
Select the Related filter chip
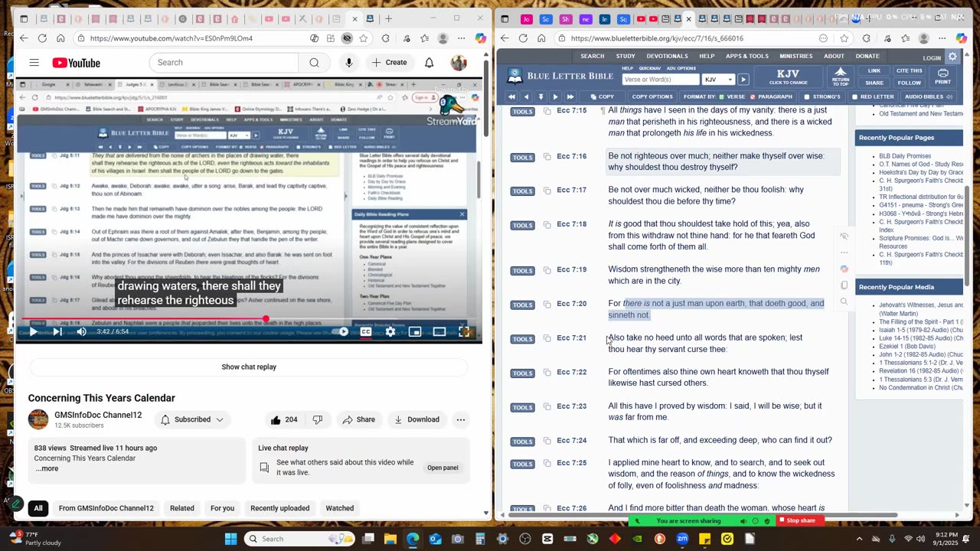(x=182, y=508)
